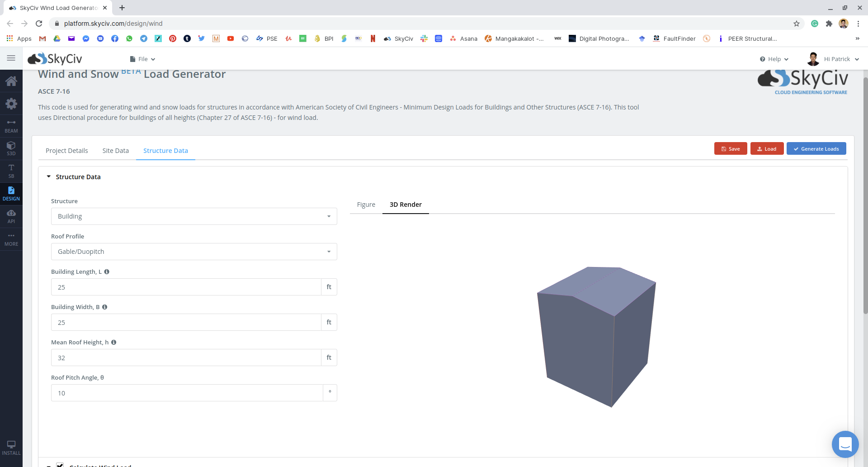Screen dimensions: 868x467
Task: Switch to the Site Data tab
Action: (115, 150)
